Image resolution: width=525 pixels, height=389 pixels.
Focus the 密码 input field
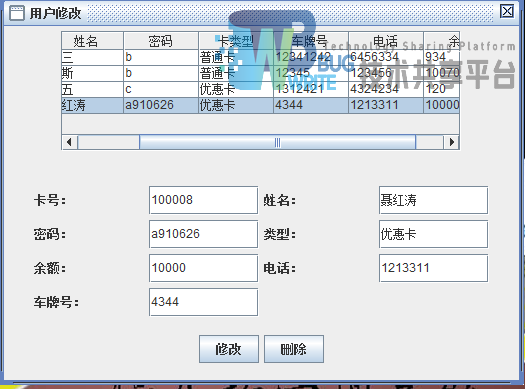[204, 234]
